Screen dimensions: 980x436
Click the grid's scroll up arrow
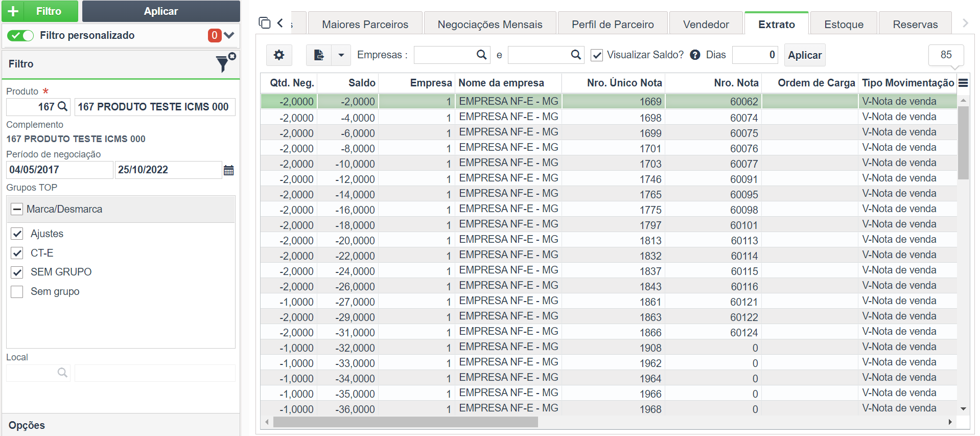point(963,100)
